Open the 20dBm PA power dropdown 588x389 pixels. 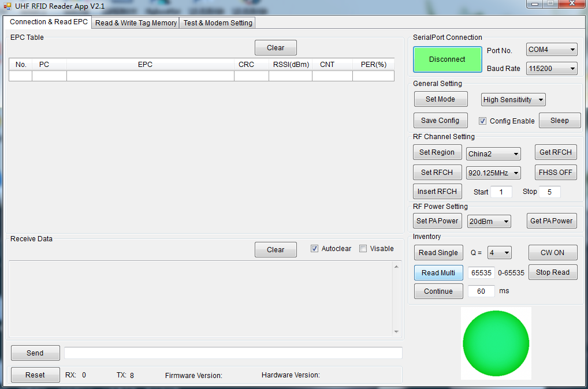[x=489, y=221]
